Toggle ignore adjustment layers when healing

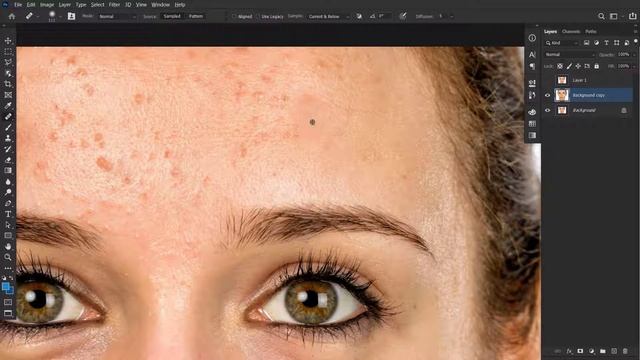tap(359, 16)
